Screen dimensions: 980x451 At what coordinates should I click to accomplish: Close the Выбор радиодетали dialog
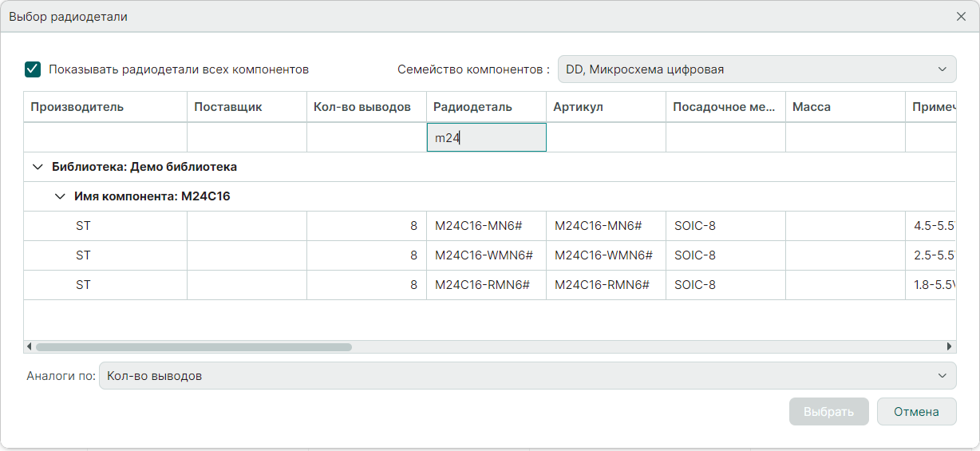(961, 17)
